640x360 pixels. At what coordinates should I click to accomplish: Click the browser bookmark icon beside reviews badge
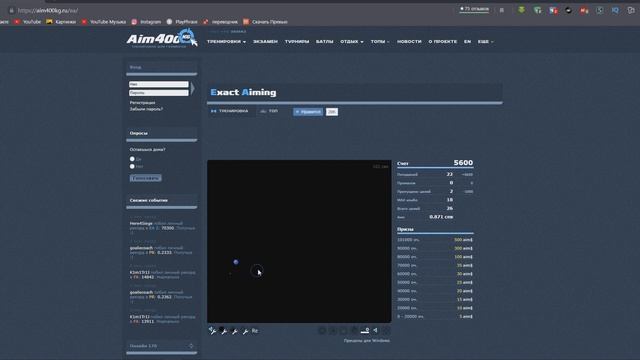(x=502, y=10)
